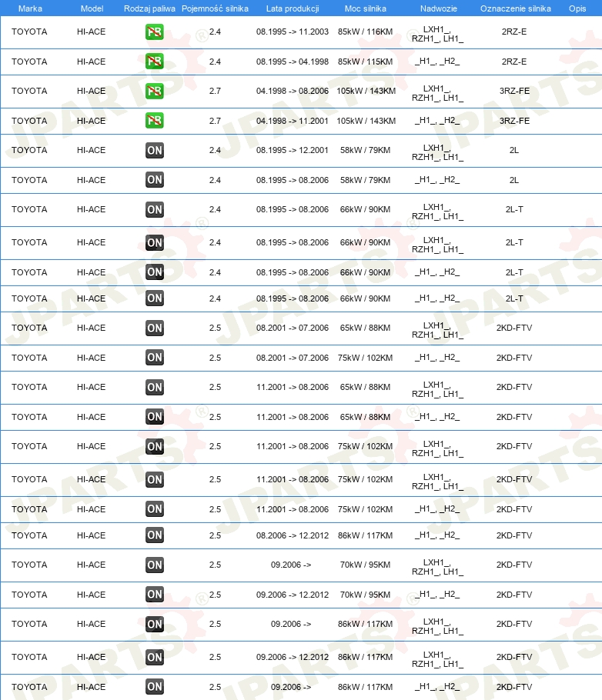
Task: Select engine code 2L in 12.2001 row
Action: pyautogui.click(x=514, y=151)
